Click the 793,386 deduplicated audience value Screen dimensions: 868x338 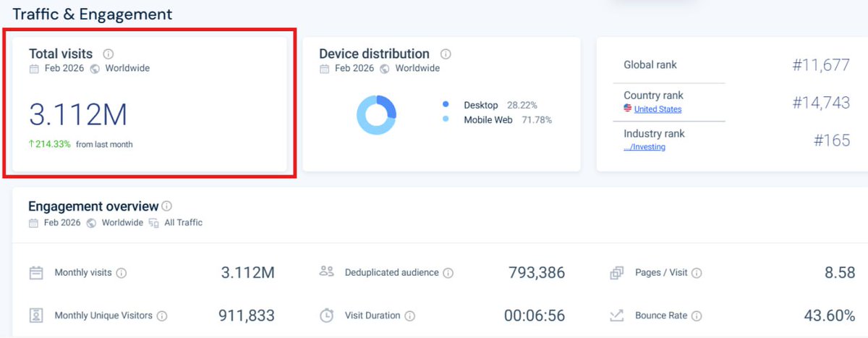tap(537, 273)
